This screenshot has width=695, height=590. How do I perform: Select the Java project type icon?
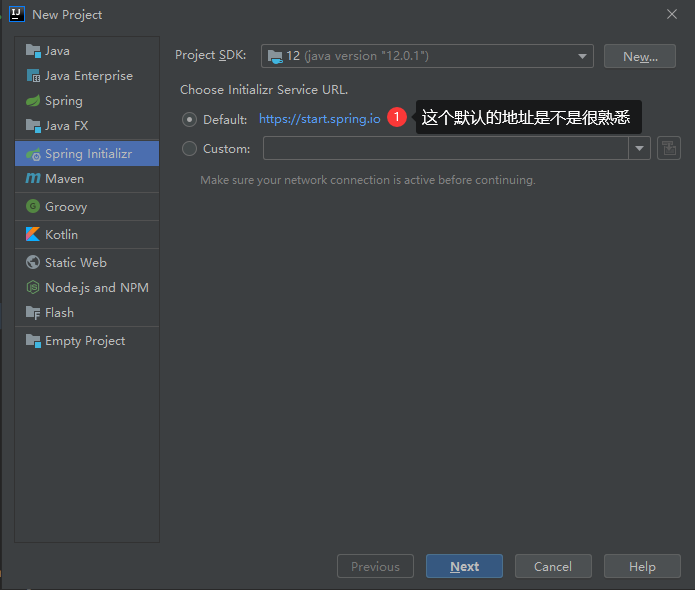click(x=33, y=51)
